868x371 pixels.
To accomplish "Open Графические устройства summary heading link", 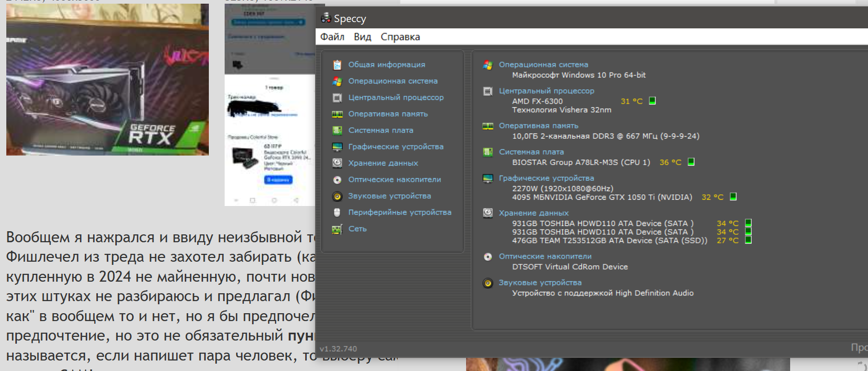I will (x=547, y=178).
